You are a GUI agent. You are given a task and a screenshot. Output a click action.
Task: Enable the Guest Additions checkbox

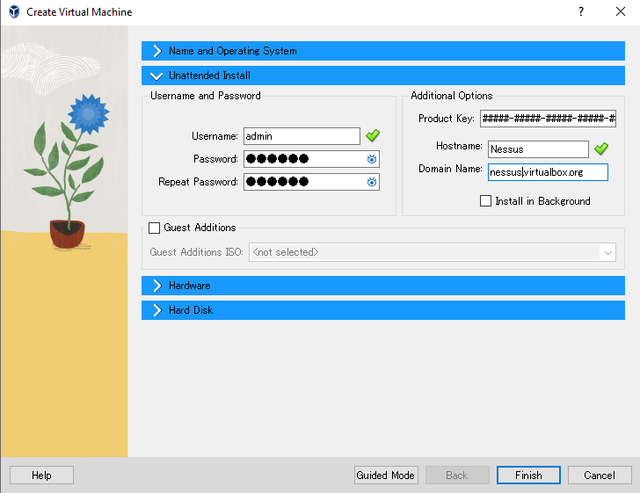[154, 228]
